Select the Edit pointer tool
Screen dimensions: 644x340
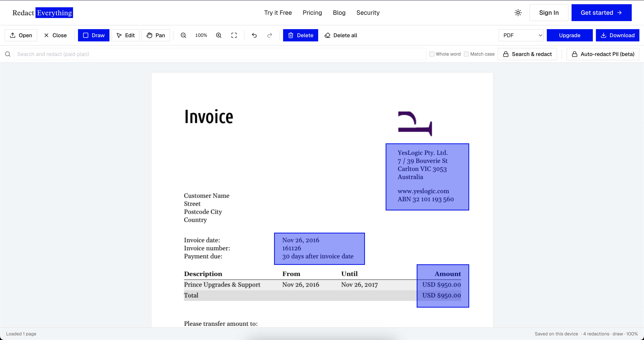tap(126, 35)
